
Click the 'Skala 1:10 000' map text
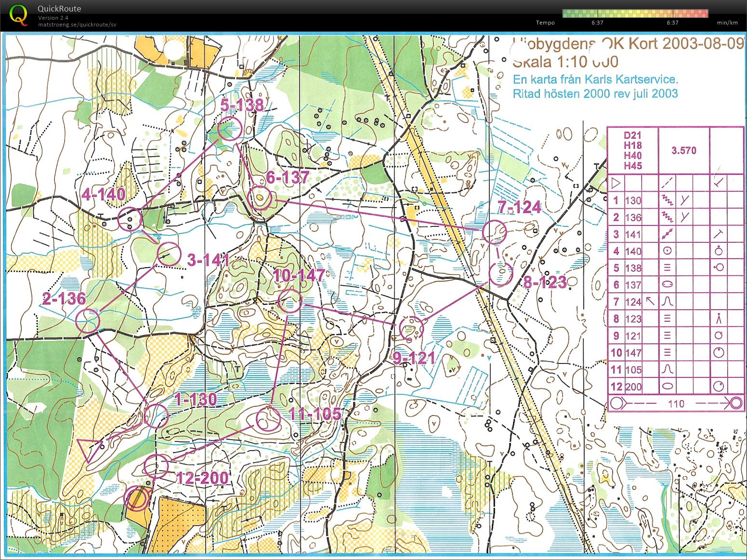tap(565, 62)
